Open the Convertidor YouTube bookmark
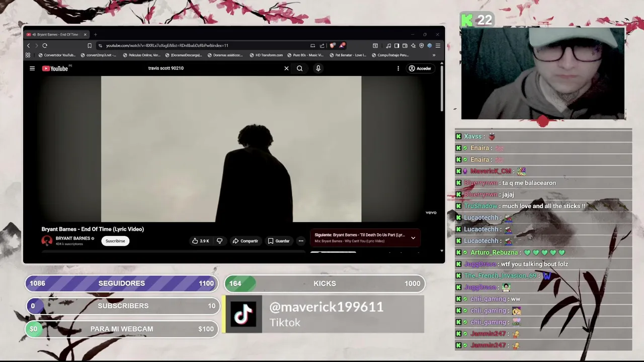Viewport: 644px width, 362px height. 57,55
